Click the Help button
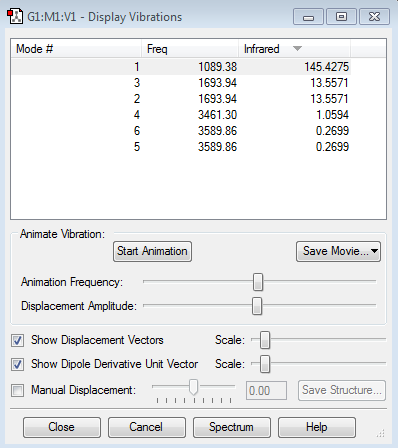The height and width of the screenshot is (448, 398). coord(317,427)
